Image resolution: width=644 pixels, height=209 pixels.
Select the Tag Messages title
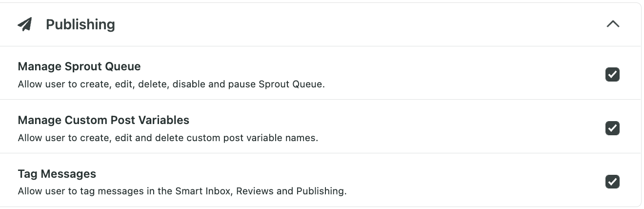[x=57, y=174]
